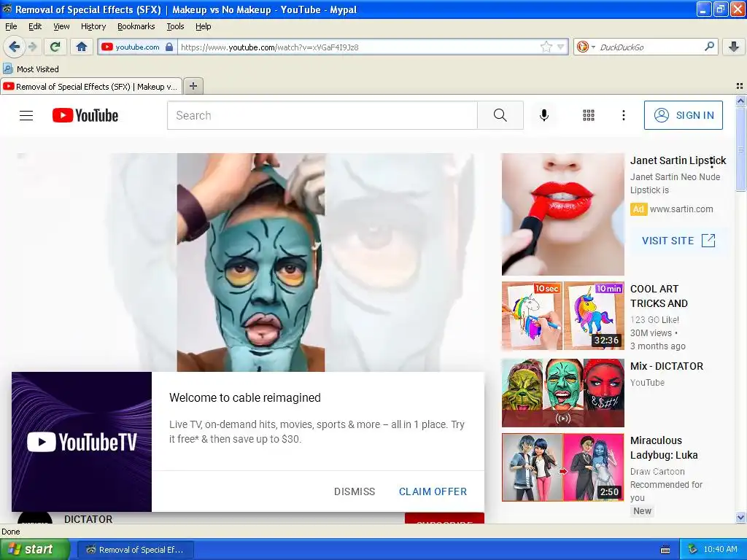Open YouTube hamburger guide menu
This screenshot has height=560, width=747.
26,115
